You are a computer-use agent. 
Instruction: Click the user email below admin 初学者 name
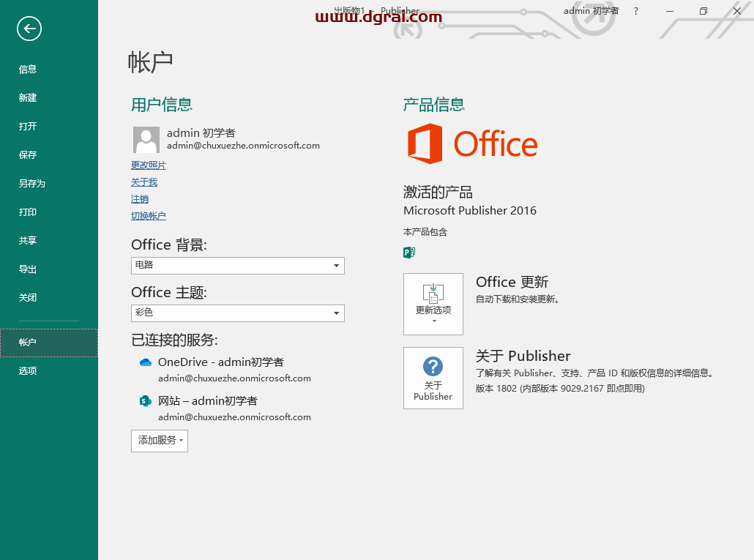tap(243, 146)
